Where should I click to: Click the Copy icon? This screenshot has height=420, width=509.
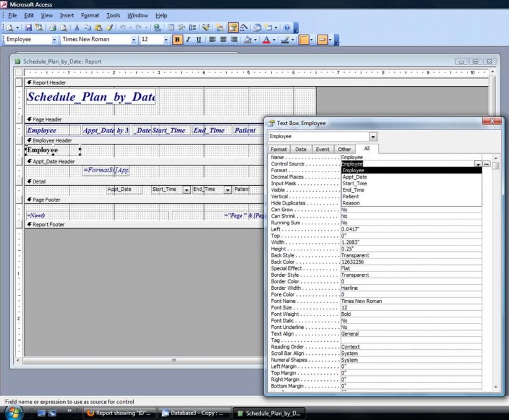tap(87, 28)
